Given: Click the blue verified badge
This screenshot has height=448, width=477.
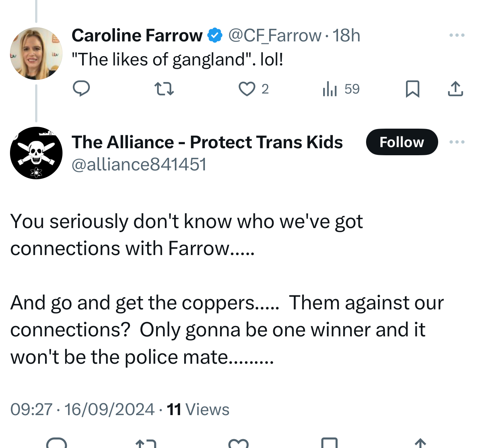Looking at the screenshot, I should pos(215,35).
